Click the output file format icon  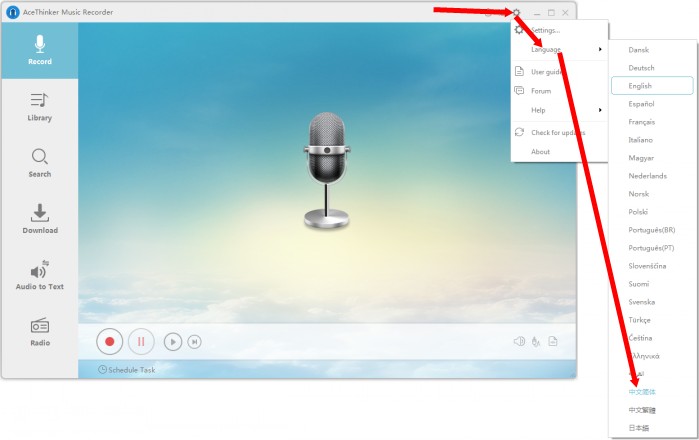553,341
